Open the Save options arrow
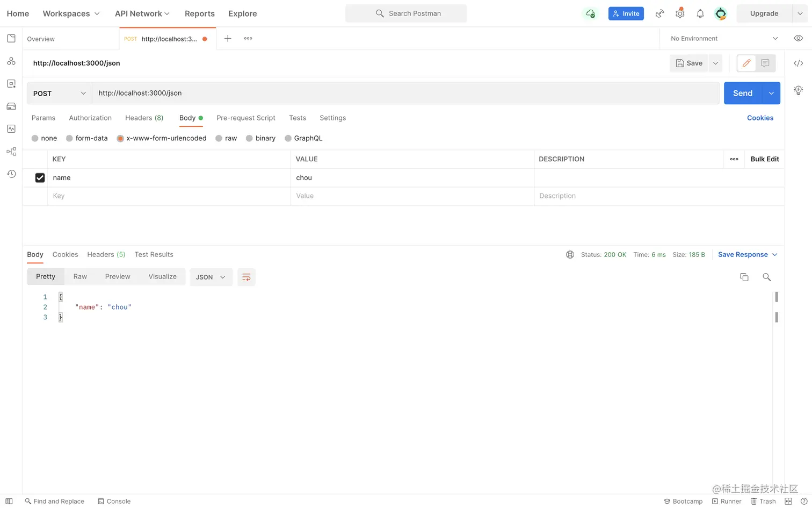Screen dimensions: 812x508 click(715, 63)
